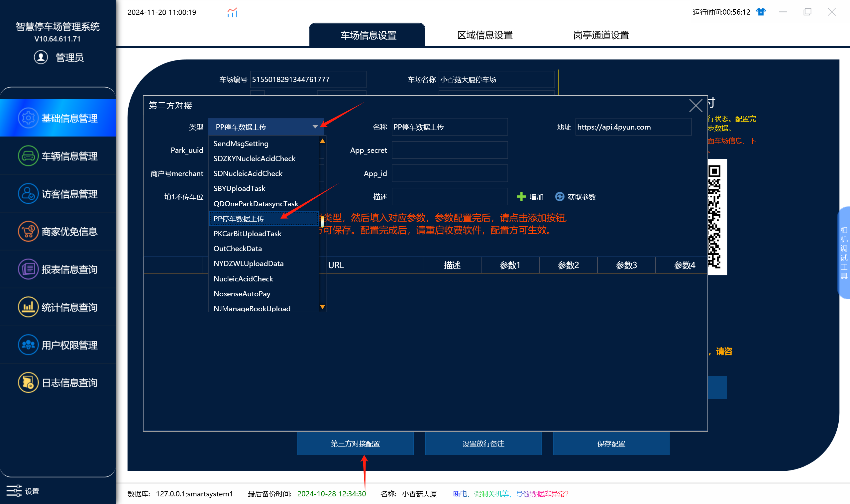Focus the App_id input field
This screenshot has height=504, width=850.
tap(450, 173)
